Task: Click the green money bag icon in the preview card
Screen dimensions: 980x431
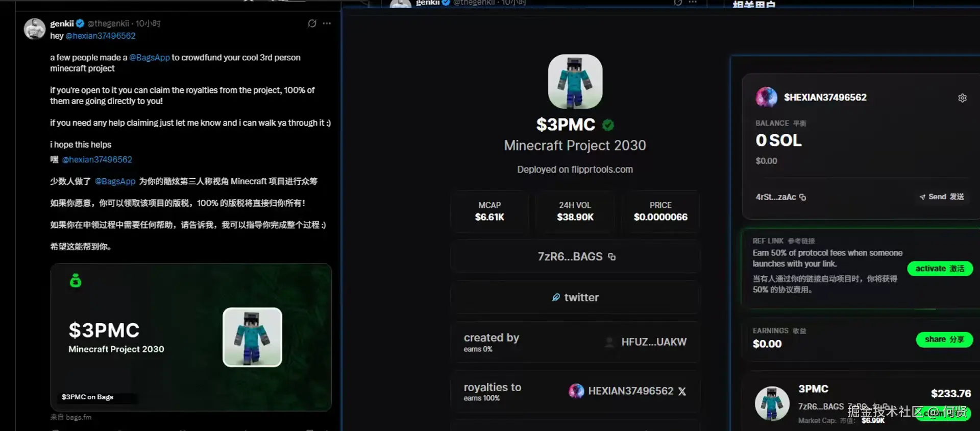Action: click(x=76, y=280)
